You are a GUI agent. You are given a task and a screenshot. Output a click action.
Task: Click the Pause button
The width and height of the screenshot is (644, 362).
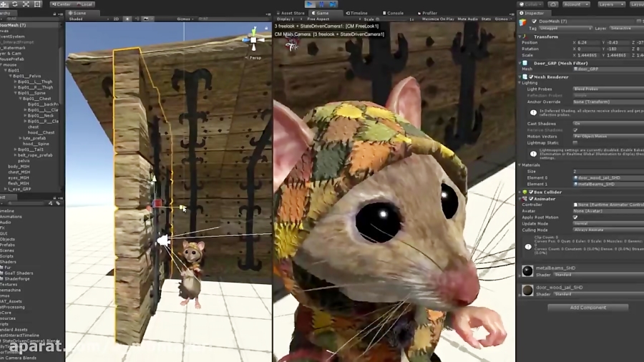click(321, 4)
